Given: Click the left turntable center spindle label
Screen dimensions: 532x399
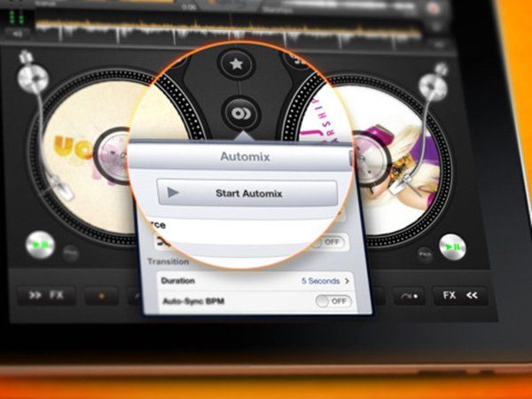Looking at the screenshot, I should [112, 156].
